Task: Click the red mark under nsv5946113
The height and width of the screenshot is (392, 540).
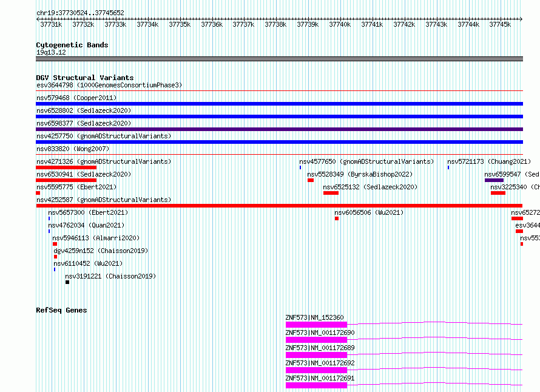Action: (x=55, y=244)
